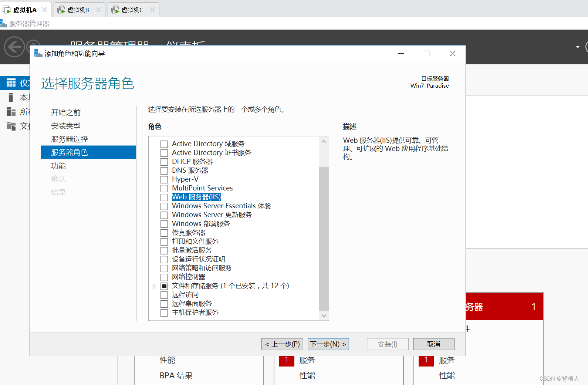
Task: Maximize the add roles wizard window
Action: (x=426, y=54)
